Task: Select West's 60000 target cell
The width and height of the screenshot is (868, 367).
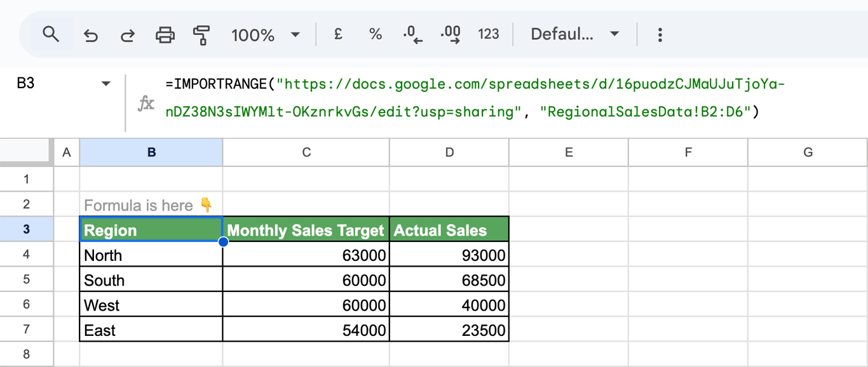Action: tap(306, 305)
